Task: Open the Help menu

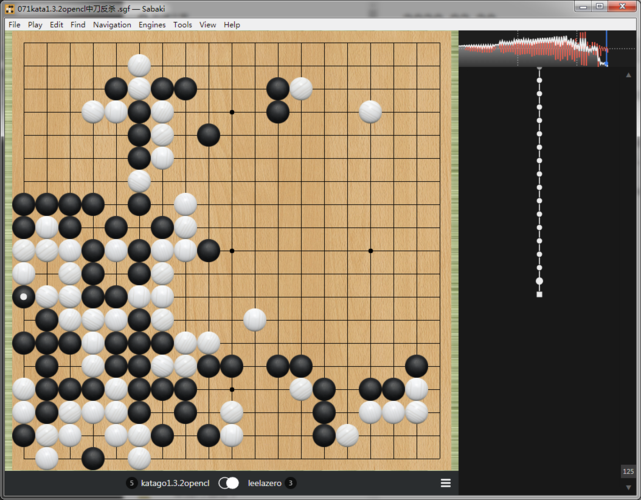Action: click(232, 25)
